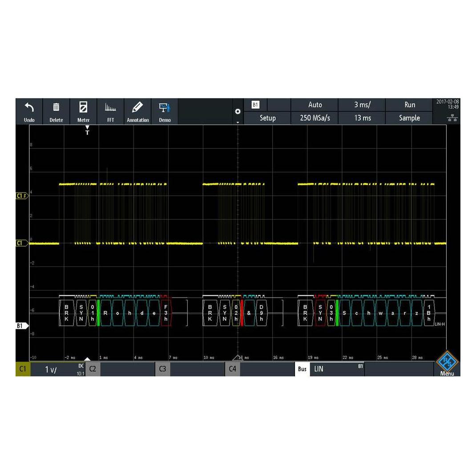Viewport: 476px width, 476px height.
Task: Click the Undo icon in the toolbar
Action: pyautogui.click(x=29, y=111)
